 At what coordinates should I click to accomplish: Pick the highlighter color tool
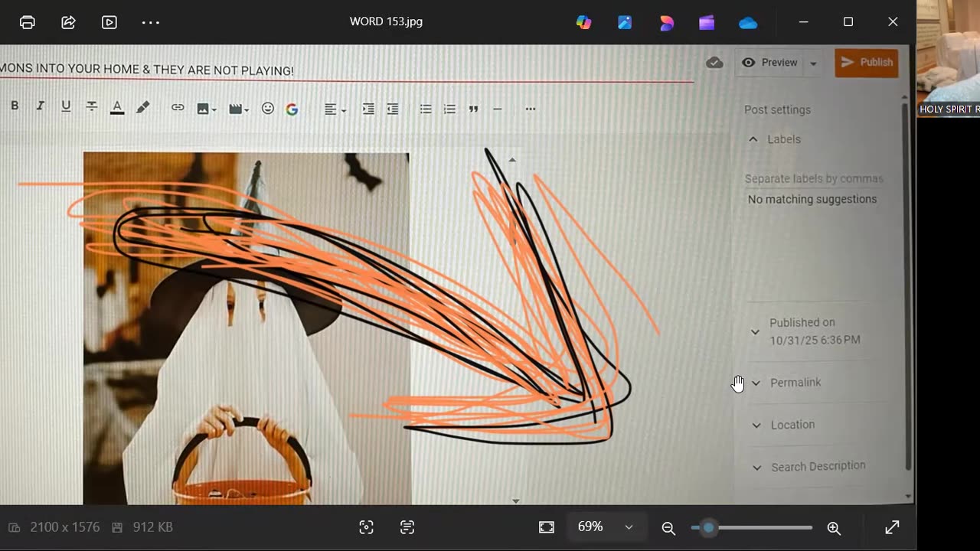pyautogui.click(x=142, y=108)
